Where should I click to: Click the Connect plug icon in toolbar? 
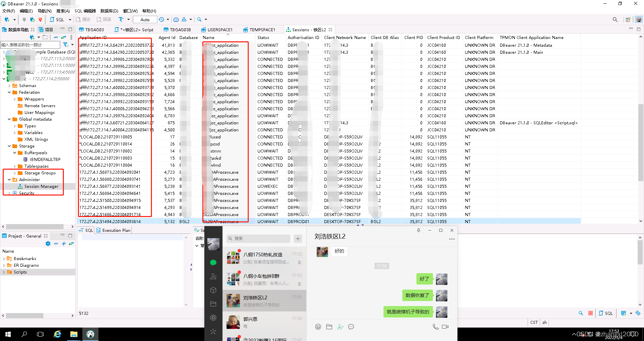(x=24, y=19)
